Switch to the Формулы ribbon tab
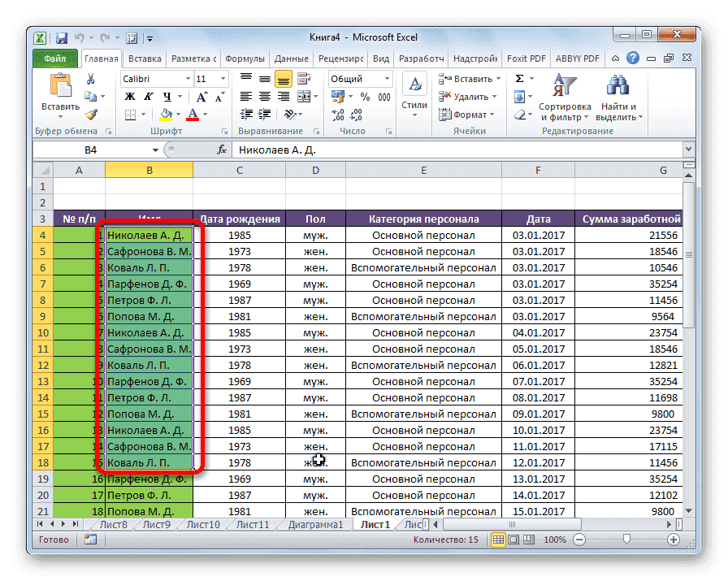The width and height of the screenshot is (728, 581). 245,58
